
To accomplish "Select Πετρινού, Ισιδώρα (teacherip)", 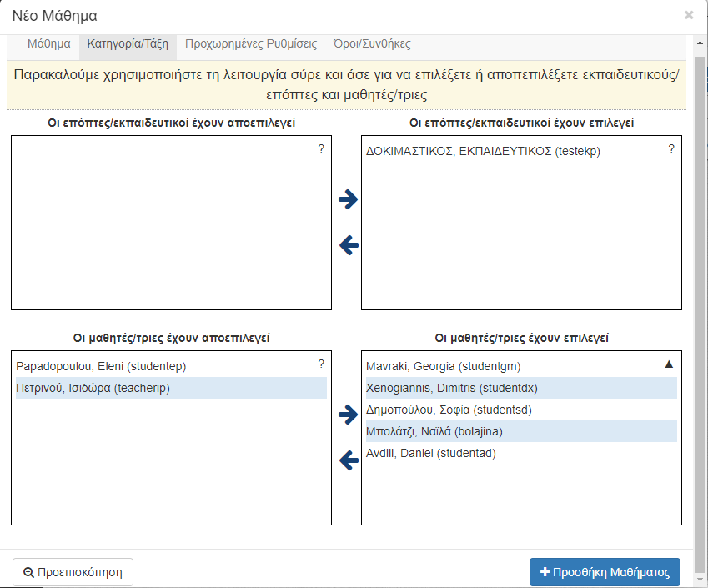I will [171, 388].
